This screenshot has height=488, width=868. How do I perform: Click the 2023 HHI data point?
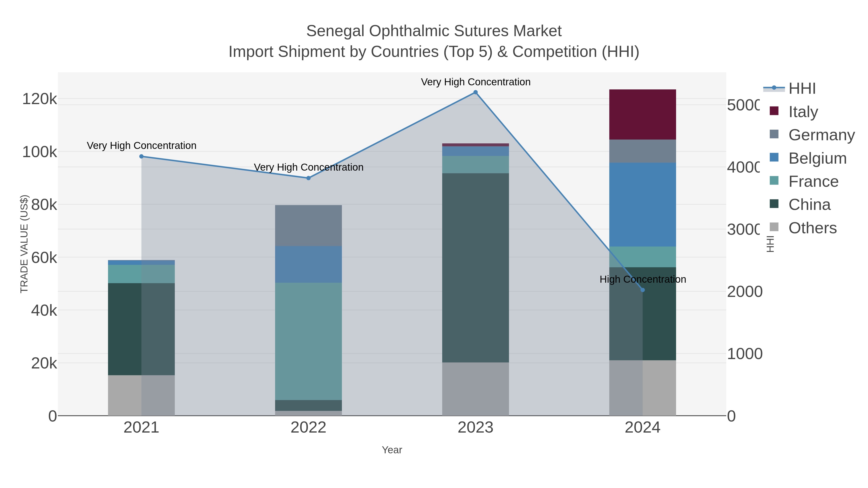(475, 92)
